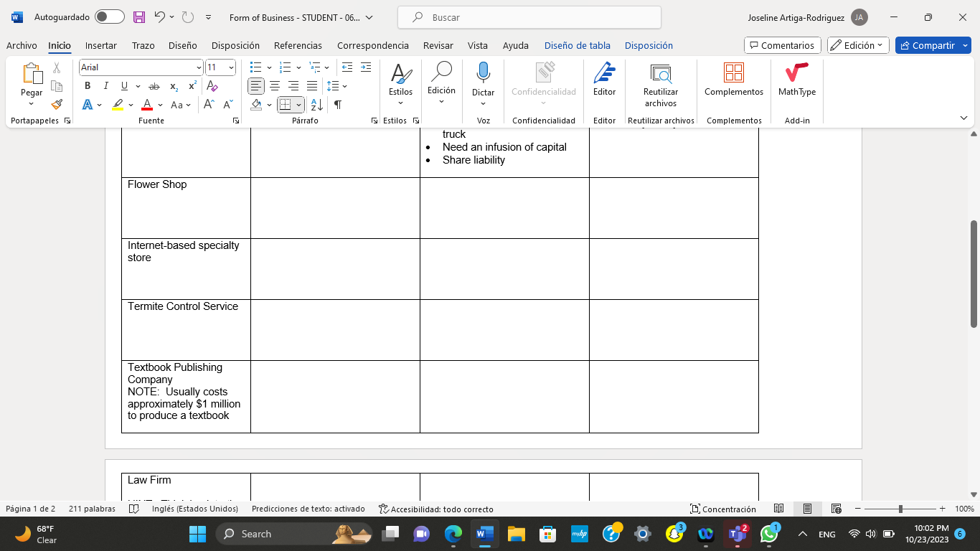Enable Concentración focus mode

click(722, 509)
